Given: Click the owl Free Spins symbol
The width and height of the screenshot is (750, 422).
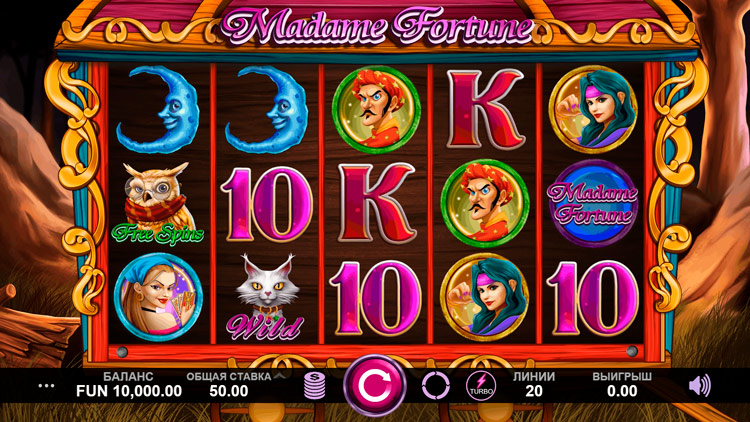Looking at the screenshot, I should tap(157, 203).
